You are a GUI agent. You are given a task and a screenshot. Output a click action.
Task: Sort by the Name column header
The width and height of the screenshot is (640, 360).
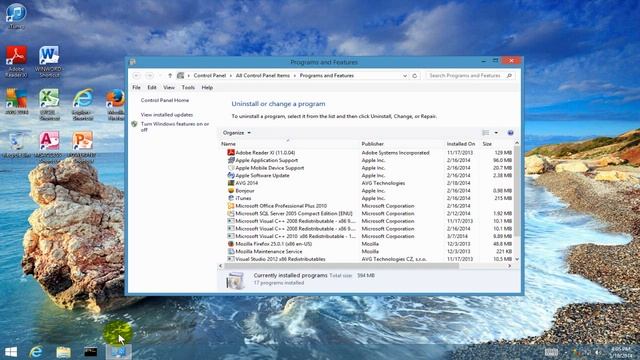pos(289,144)
